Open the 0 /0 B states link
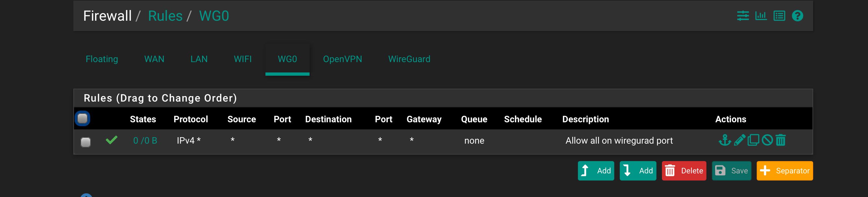868x197 pixels. 145,140
